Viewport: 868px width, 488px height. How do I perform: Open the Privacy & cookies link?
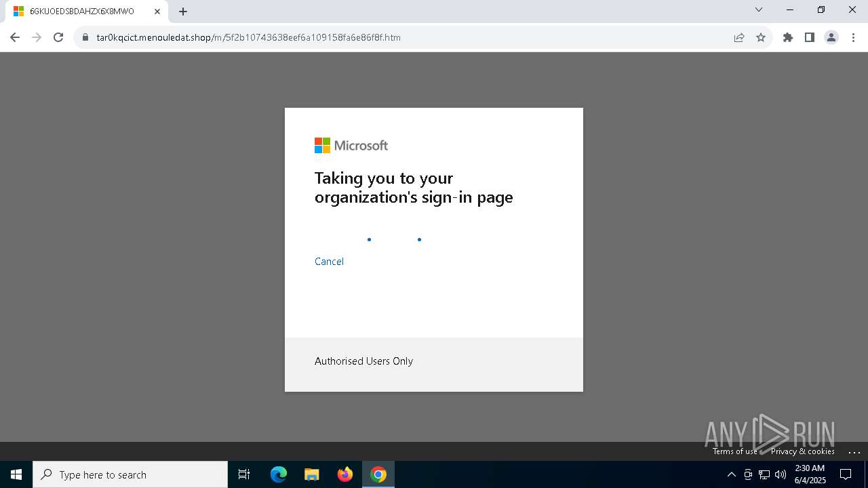point(802,451)
